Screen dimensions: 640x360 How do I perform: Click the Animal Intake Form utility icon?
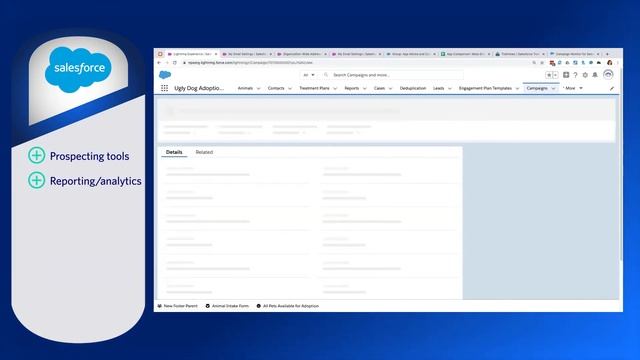coord(208,306)
